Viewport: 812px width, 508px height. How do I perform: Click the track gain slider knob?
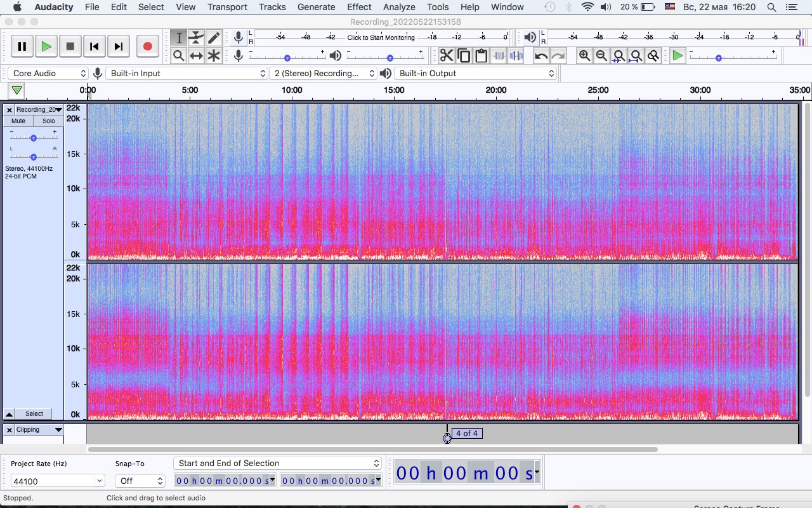point(34,138)
